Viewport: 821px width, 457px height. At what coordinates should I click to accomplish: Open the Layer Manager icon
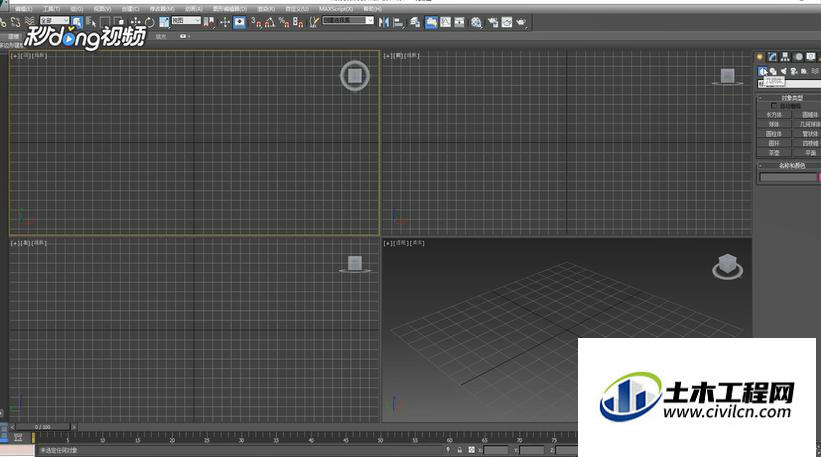[415, 22]
